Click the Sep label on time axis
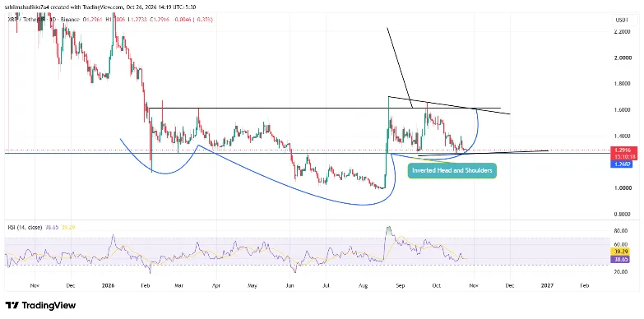644x319 pixels. [401, 285]
